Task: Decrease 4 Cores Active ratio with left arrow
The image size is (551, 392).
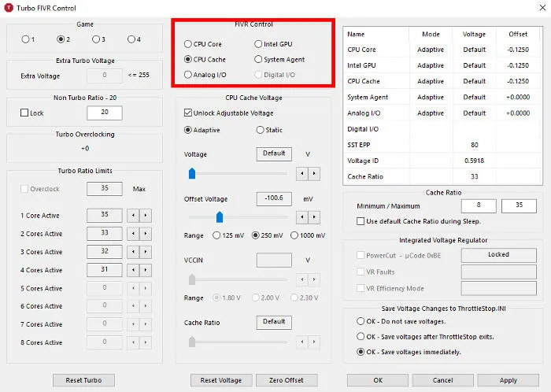Action: click(x=133, y=270)
